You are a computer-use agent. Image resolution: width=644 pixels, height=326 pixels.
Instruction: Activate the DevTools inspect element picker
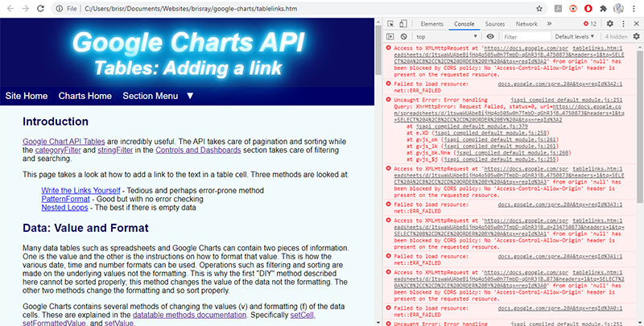point(390,24)
